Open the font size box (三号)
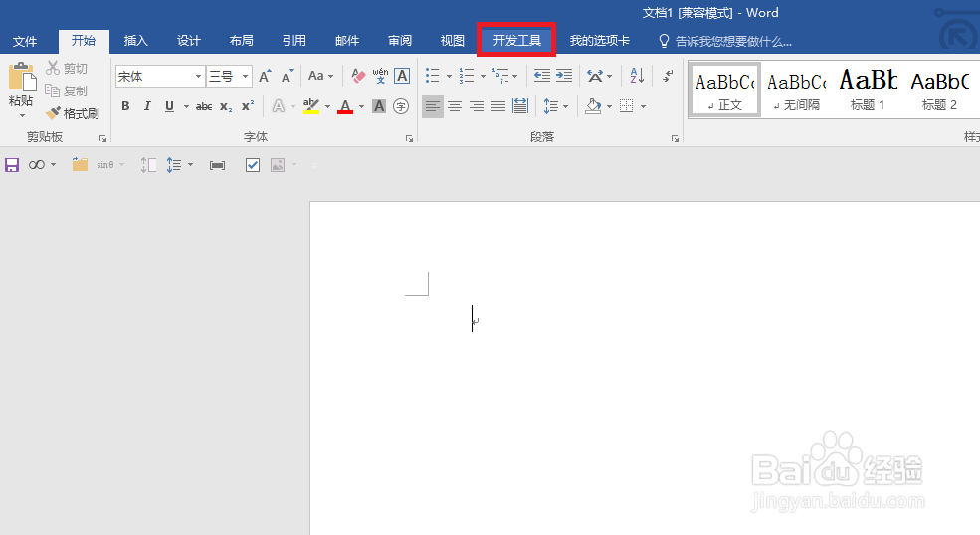This screenshot has height=535, width=980. [x=230, y=77]
